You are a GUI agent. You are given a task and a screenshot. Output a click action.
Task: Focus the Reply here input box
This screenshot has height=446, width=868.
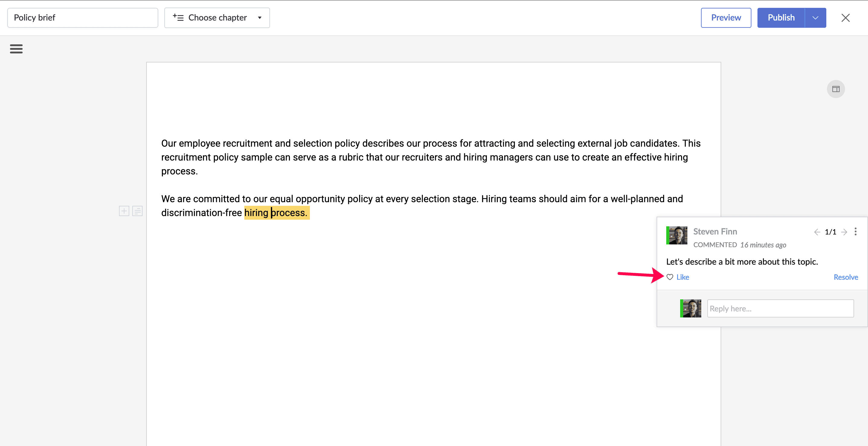point(780,309)
